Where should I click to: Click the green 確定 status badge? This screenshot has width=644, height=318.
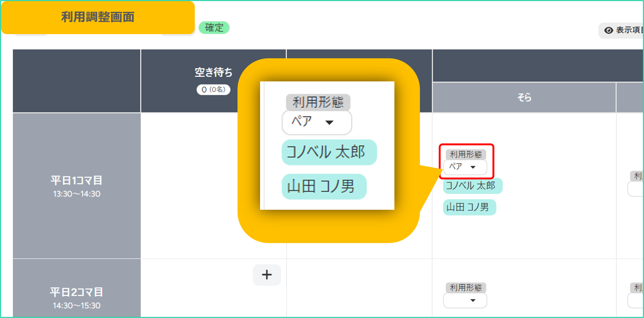(214, 28)
